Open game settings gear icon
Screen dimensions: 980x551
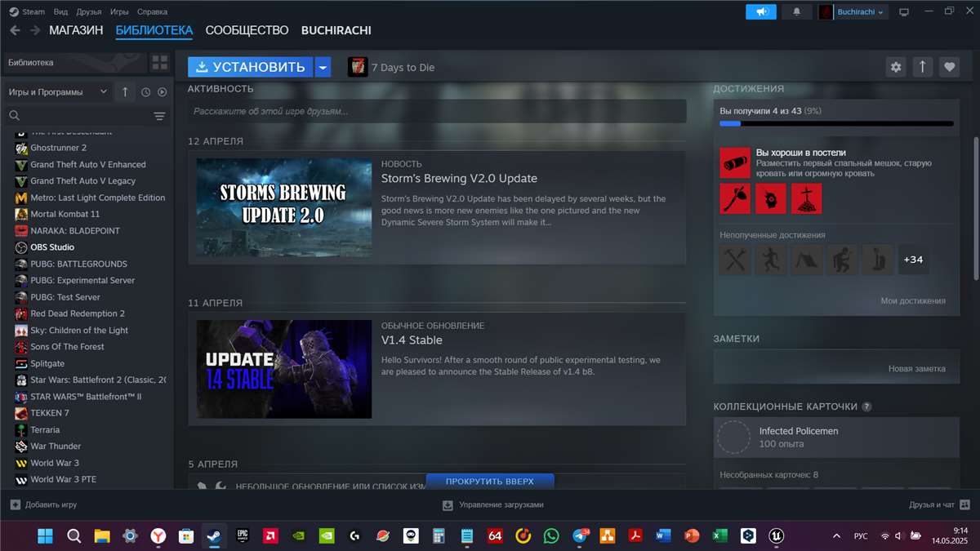(896, 67)
